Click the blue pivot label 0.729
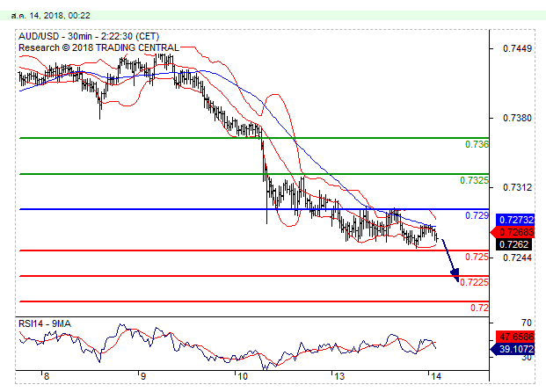This screenshot has width=546, height=392. [x=477, y=215]
